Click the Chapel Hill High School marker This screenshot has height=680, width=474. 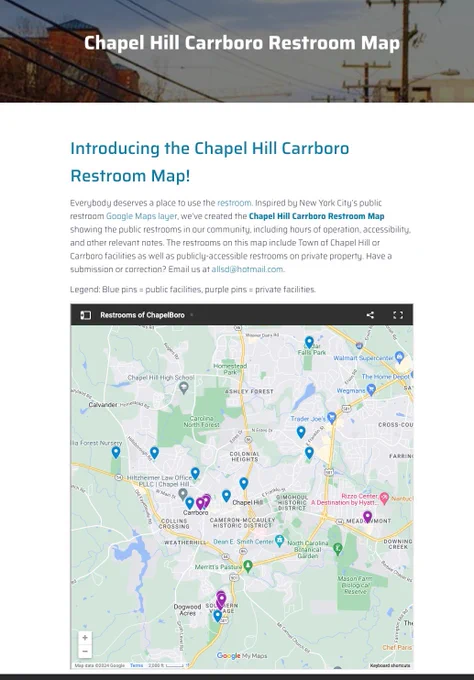[x=184, y=387]
